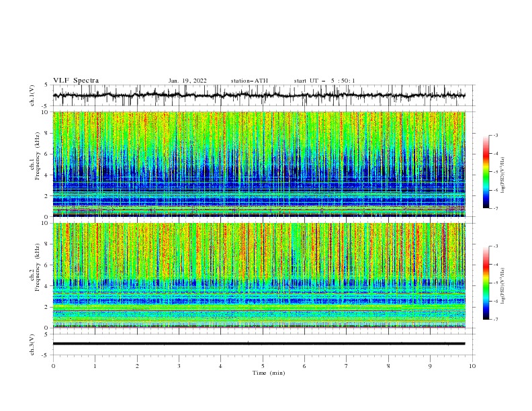The height and width of the screenshot is (411, 532).
Task: Click the "-7" tick on upper colorbar
Action: [x=495, y=208]
